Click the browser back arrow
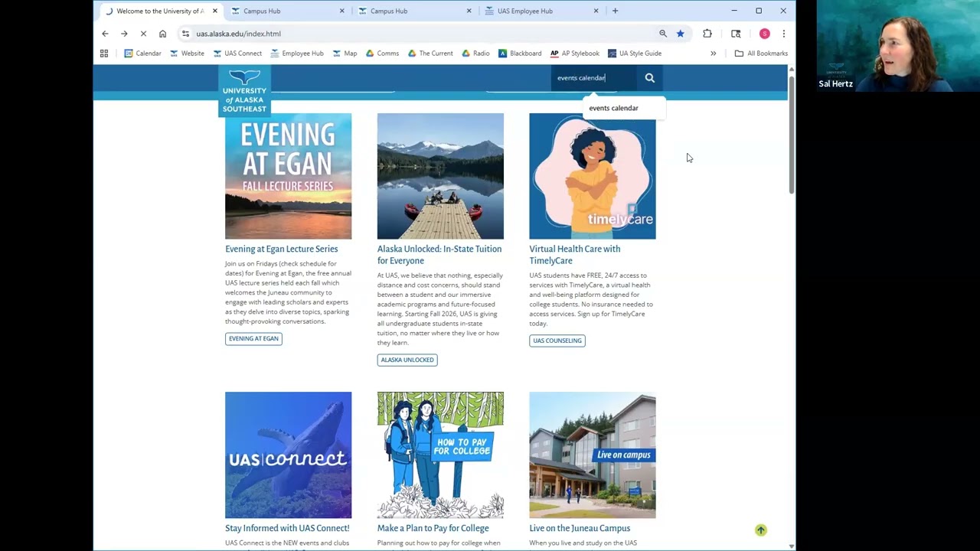 click(105, 34)
